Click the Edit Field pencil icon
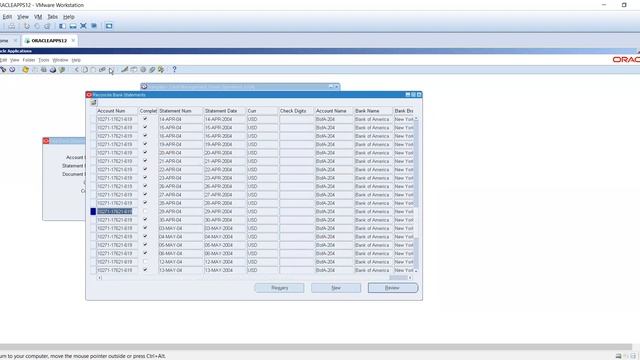 [124, 70]
